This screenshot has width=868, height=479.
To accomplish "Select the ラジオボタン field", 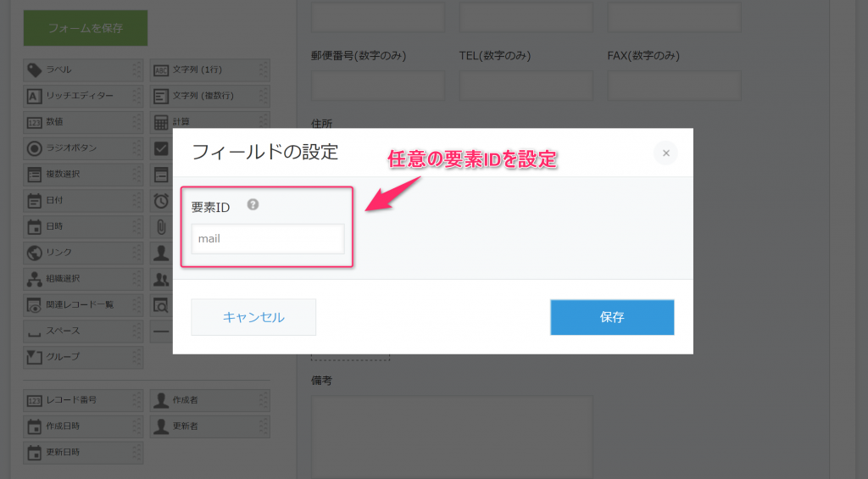I will pos(83,148).
